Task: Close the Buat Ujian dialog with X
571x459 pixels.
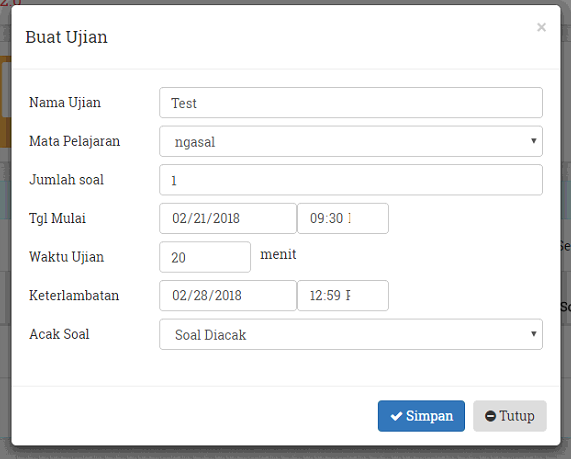Action: [541, 27]
